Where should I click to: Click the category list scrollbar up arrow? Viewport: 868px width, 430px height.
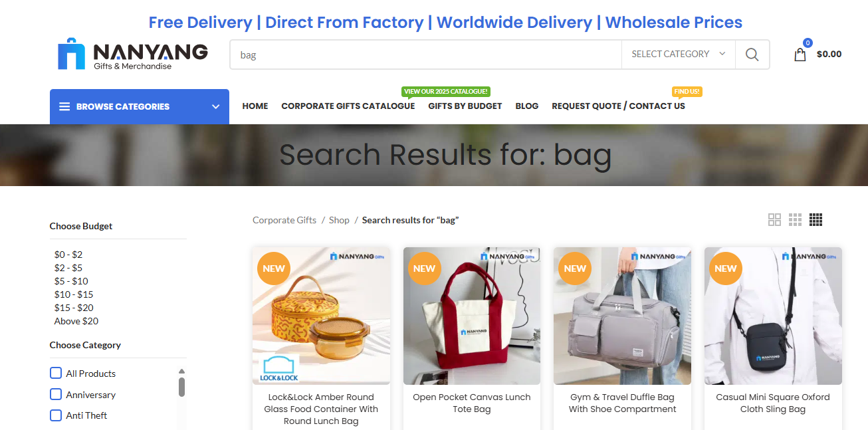click(181, 372)
